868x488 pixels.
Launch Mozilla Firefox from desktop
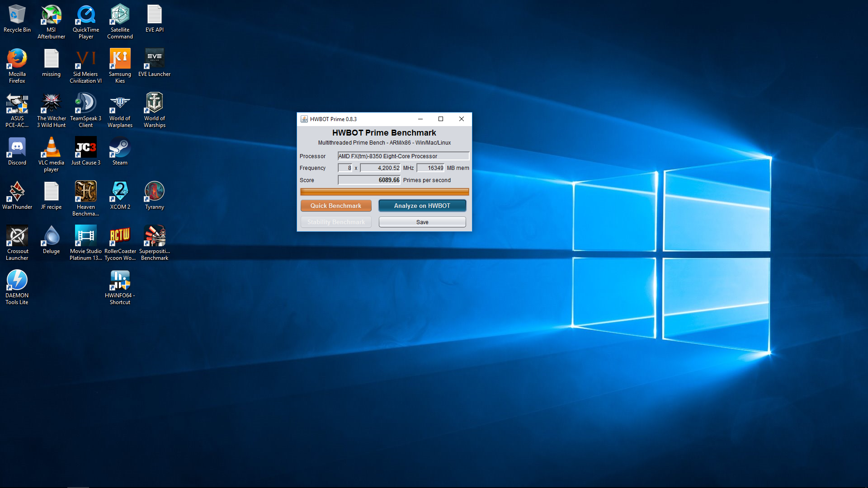pos(17,66)
